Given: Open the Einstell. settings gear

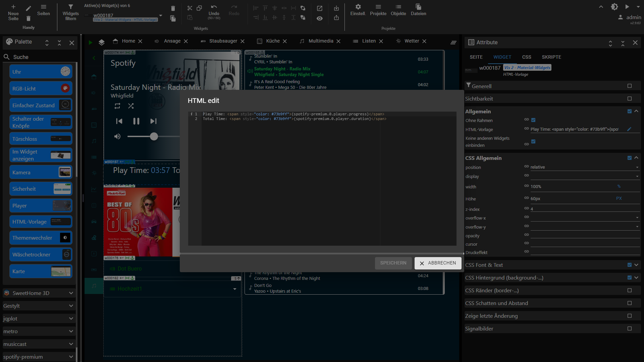Looking at the screenshot, I should click(x=358, y=7).
